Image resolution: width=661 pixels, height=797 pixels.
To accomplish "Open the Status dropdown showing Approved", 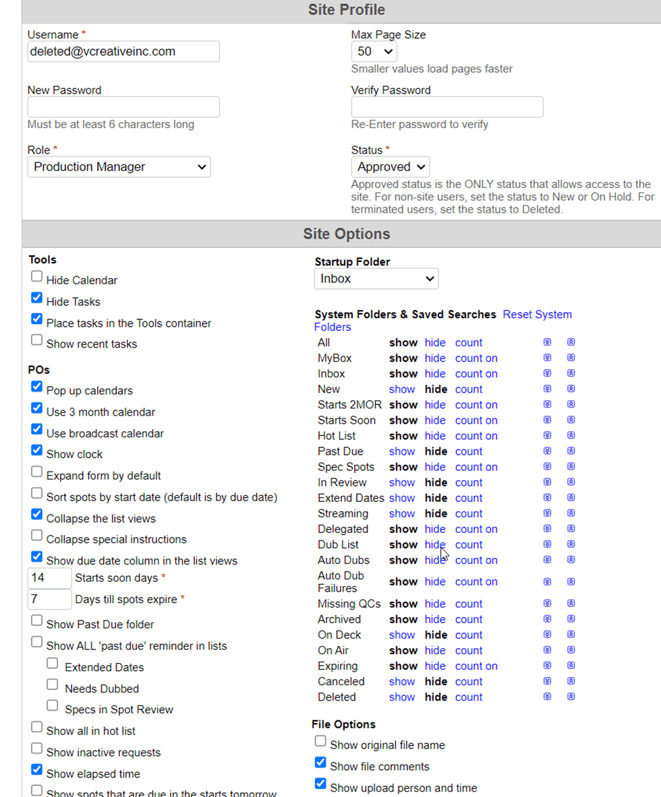I will click(x=390, y=167).
